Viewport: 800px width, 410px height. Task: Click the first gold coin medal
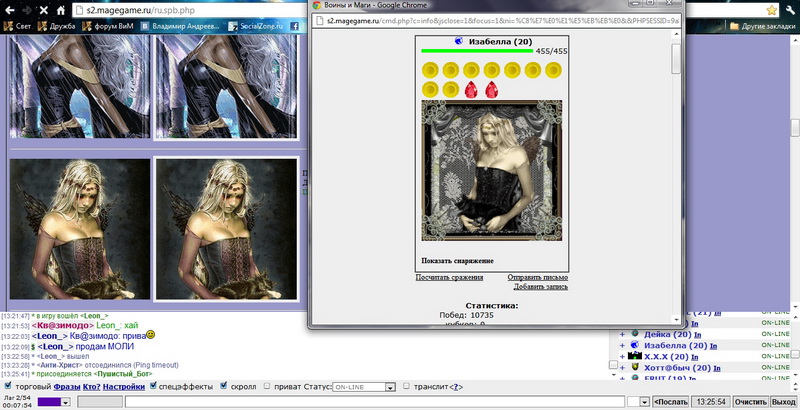point(430,70)
